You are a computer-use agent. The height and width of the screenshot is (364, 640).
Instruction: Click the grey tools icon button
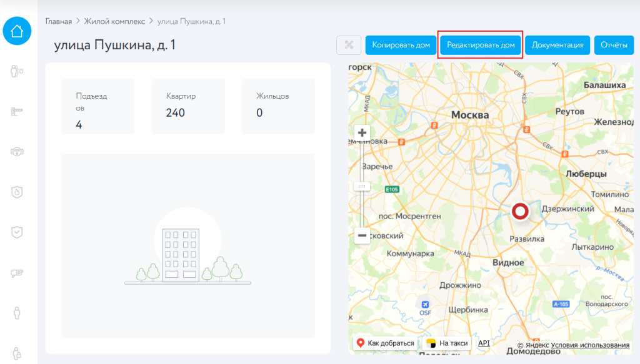[349, 45]
